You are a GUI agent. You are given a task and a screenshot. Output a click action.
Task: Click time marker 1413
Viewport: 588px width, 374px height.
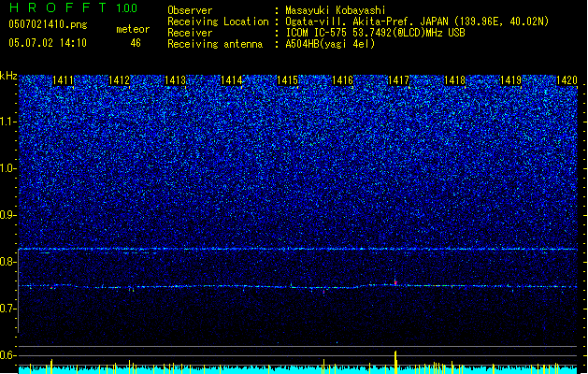[x=175, y=80]
